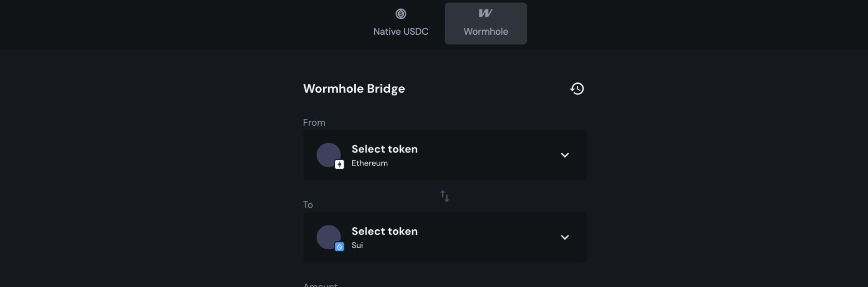
Task: Click the From token placeholder circle
Action: [329, 155]
